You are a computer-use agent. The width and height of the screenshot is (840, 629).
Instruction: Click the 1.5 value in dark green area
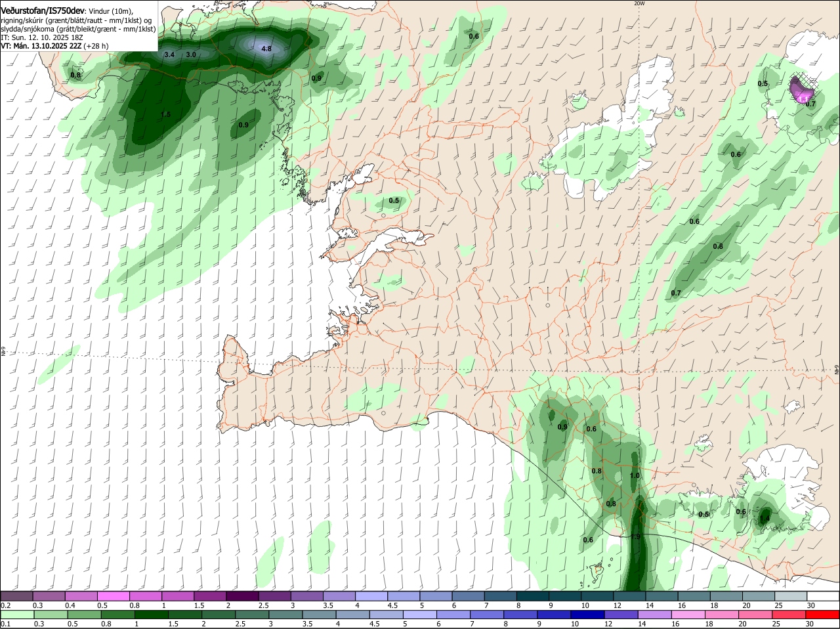click(x=165, y=114)
